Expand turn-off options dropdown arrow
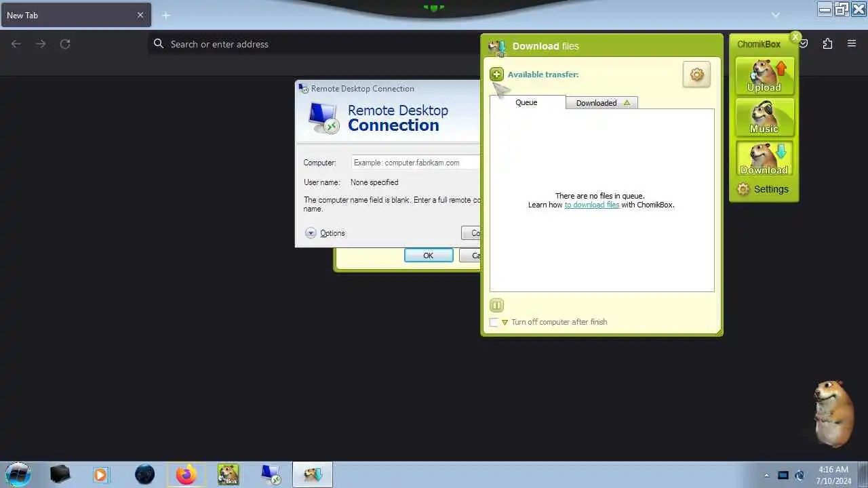 click(505, 323)
